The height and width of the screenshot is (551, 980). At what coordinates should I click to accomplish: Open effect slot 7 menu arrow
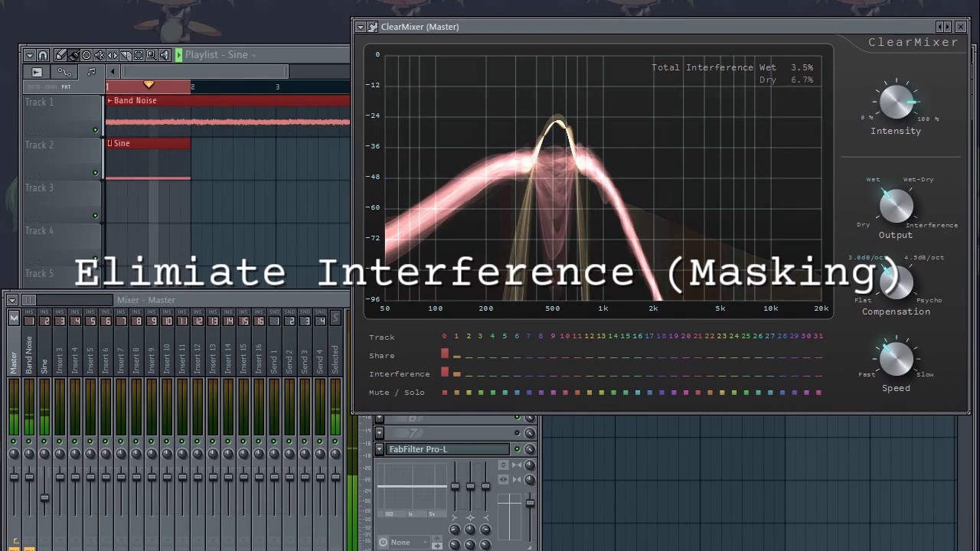point(379,433)
